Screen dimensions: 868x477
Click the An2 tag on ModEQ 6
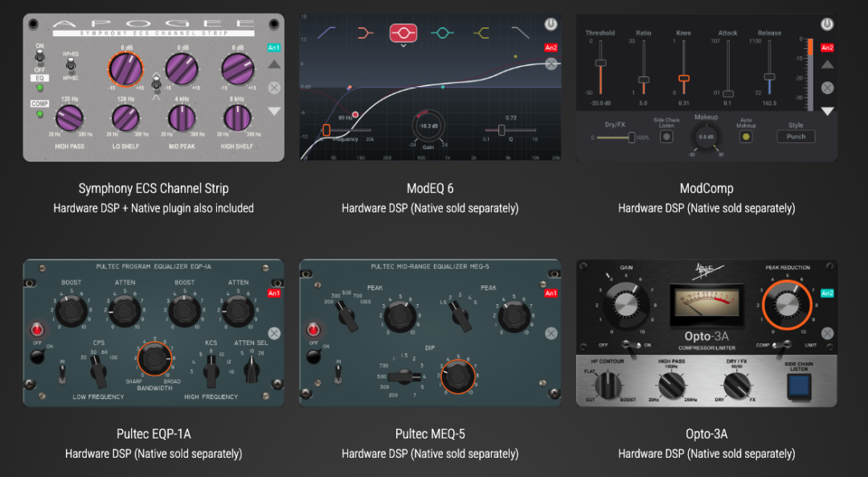[551, 47]
